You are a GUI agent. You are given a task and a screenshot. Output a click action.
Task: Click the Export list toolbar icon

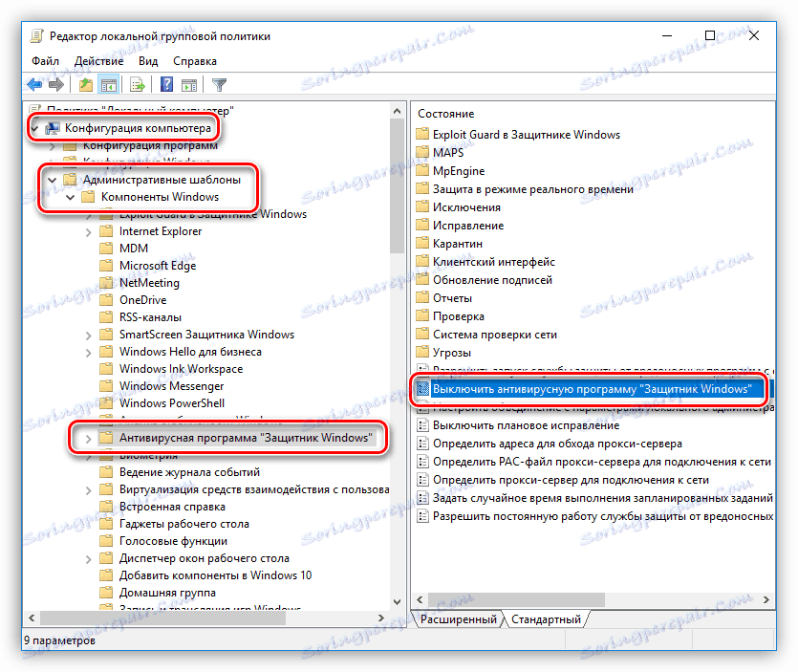click(138, 84)
